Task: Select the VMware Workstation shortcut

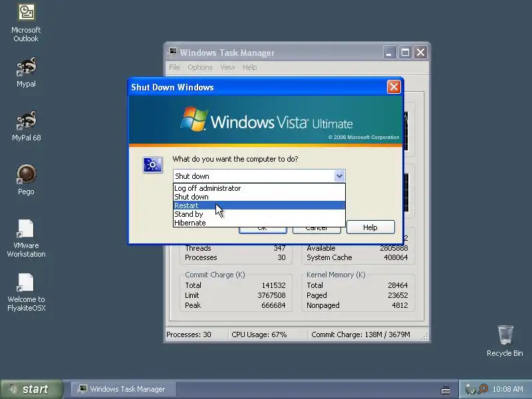Action: click(26, 239)
